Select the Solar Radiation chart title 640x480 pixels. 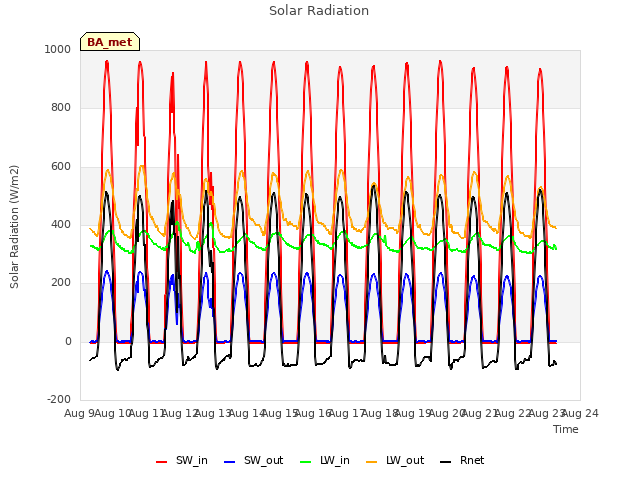(319, 11)
